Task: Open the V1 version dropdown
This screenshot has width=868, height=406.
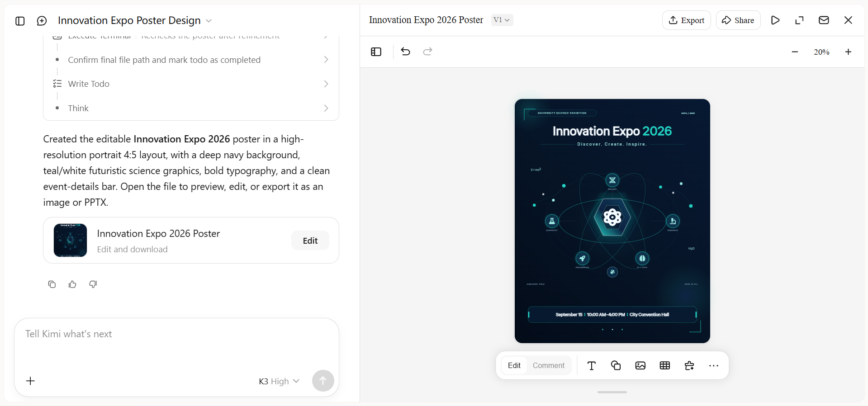Action: point(502,20)
